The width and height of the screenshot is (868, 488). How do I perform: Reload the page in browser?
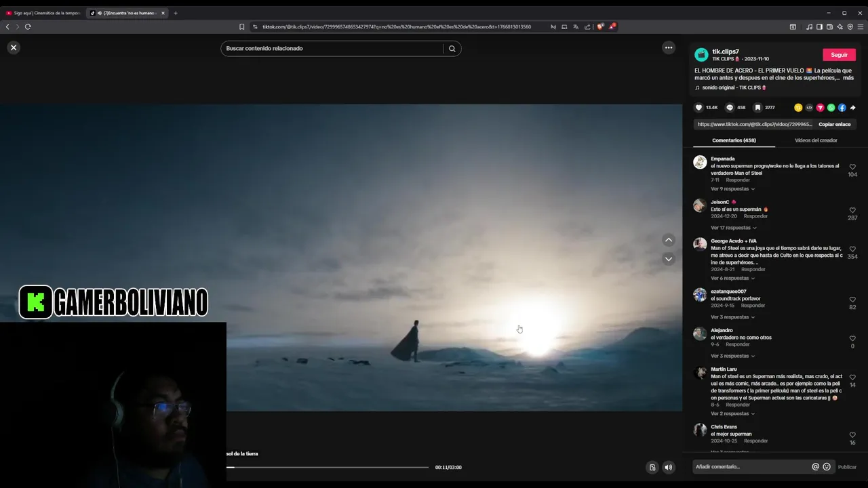[28, 26]
